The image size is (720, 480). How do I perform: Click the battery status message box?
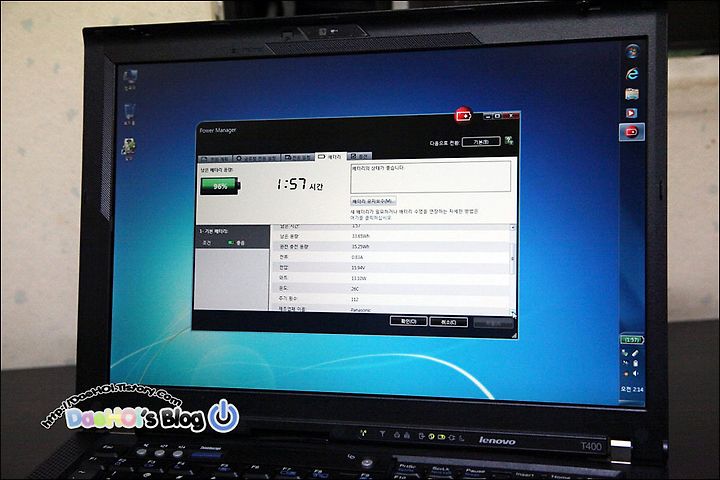pyautogui.click(x=430, y=177)
